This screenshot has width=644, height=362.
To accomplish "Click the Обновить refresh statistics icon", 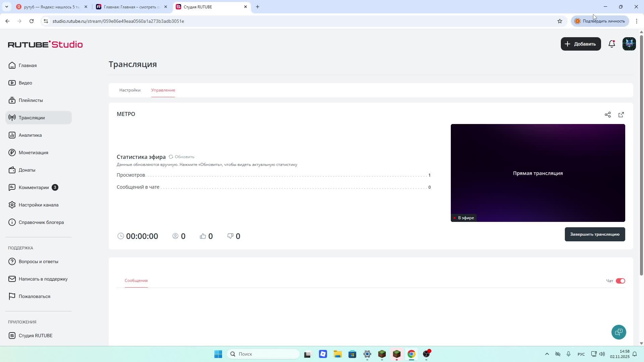I will coord(171,157).
